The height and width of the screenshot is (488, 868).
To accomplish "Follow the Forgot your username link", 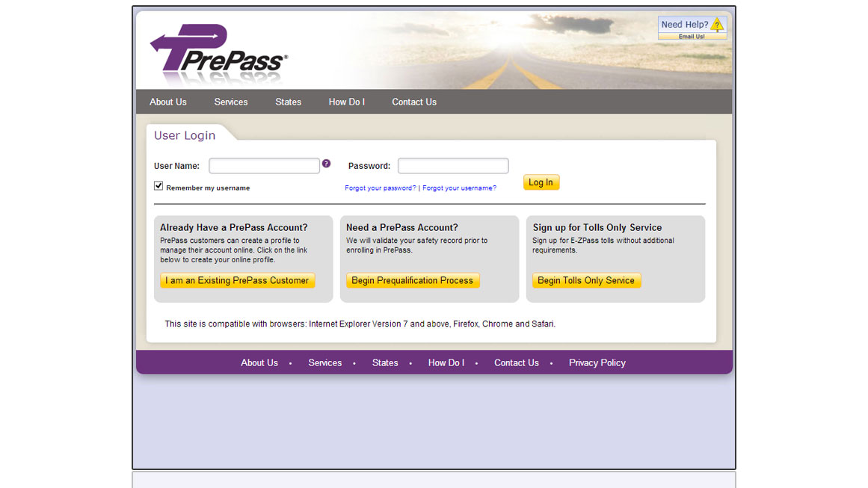I will click(x=459, y=188).
